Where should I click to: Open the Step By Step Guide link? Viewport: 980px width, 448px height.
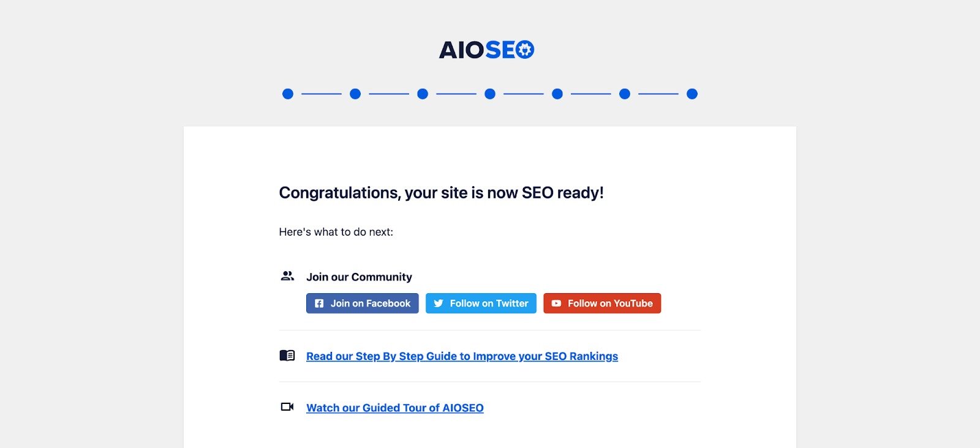pos(462,356)
